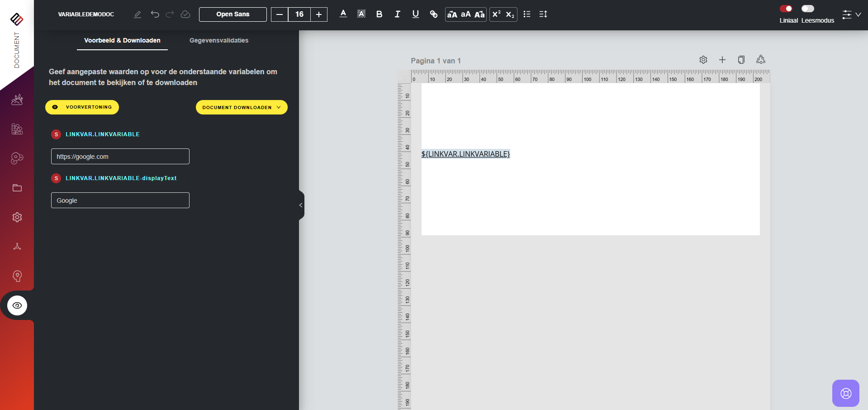Click the bulleted list icon
The height and width of the screenshot is (410, 868).
tap(526, 14)
